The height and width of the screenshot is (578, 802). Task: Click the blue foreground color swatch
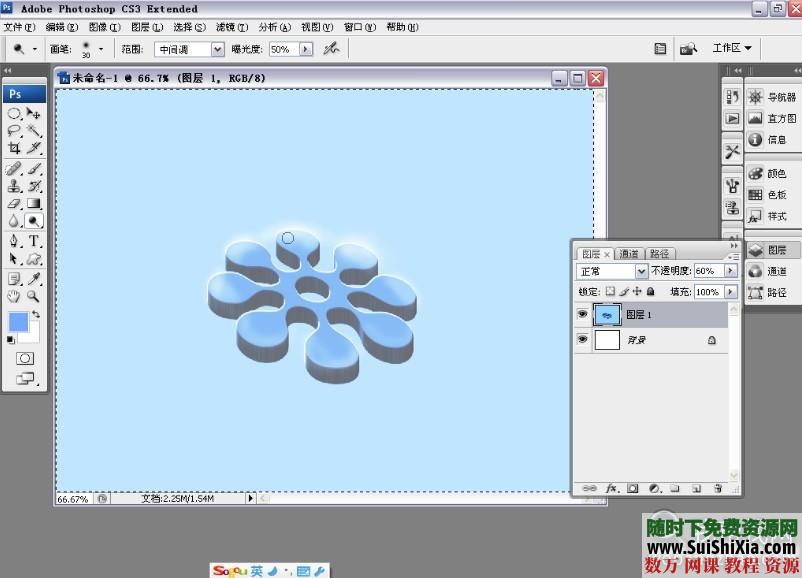point(17,321)
